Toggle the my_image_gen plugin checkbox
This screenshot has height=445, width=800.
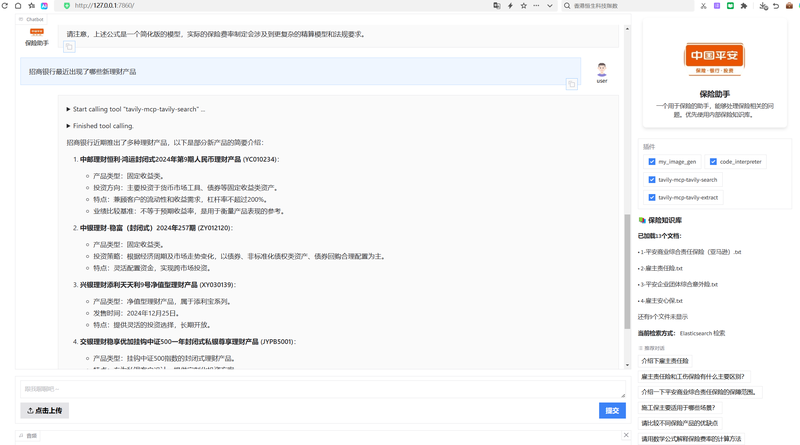click(652, 162)
